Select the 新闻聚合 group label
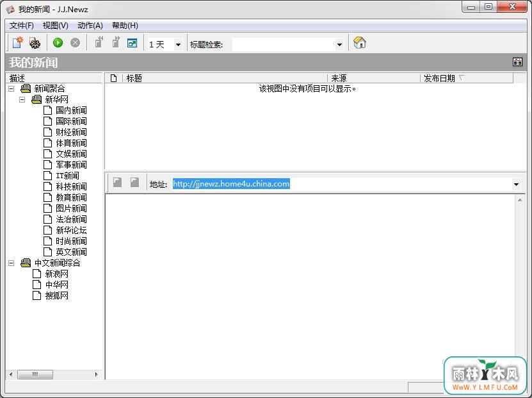The height and width of the screenshot is (398, 532). 49,88
